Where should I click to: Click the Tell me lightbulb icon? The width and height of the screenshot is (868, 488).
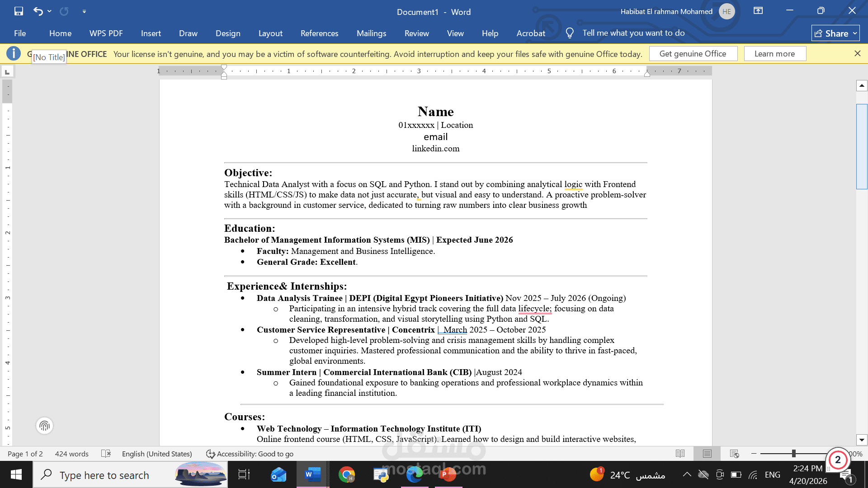tap(570, 33)
